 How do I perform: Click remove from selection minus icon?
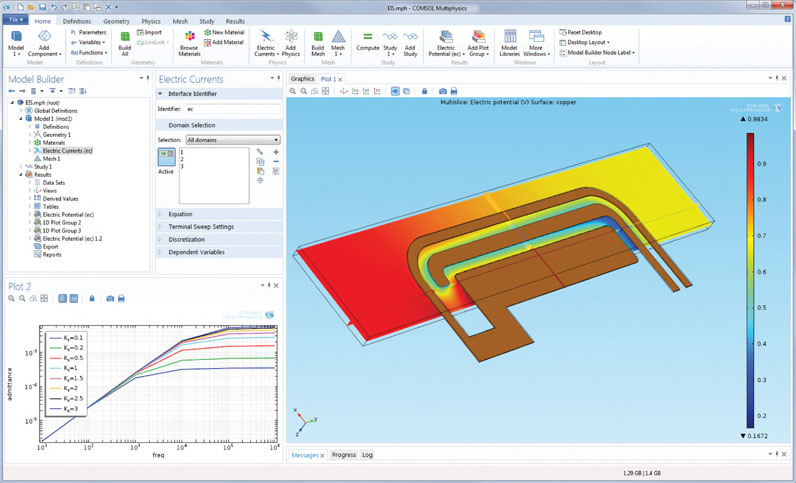(x=276, y=162)
